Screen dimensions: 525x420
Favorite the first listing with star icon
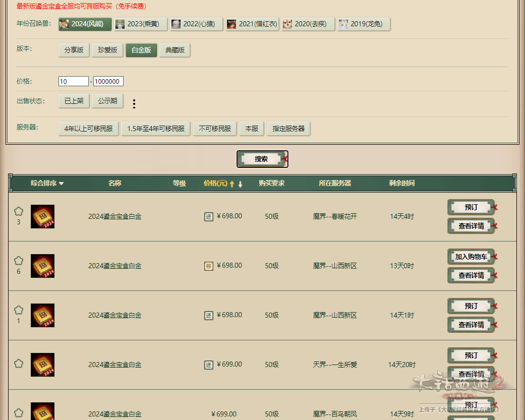coord(19,211)
